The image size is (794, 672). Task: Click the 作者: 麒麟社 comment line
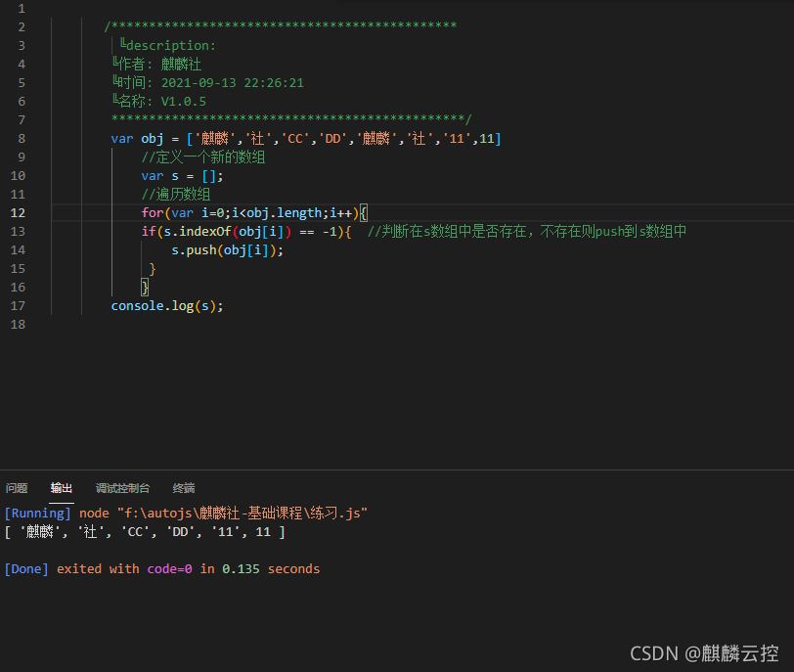(x=157, y=65)
